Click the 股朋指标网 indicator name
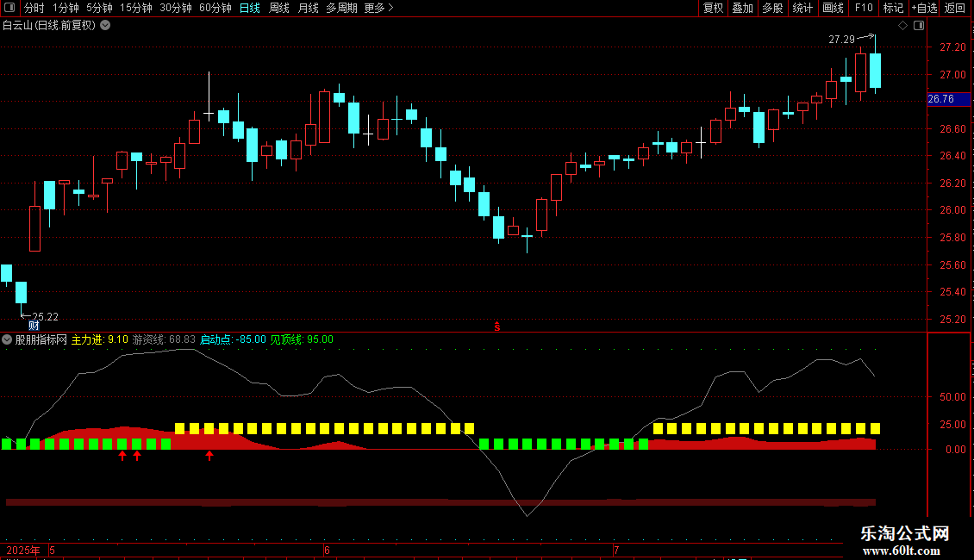Screen dimensions: 974x560 pos(41,339)
